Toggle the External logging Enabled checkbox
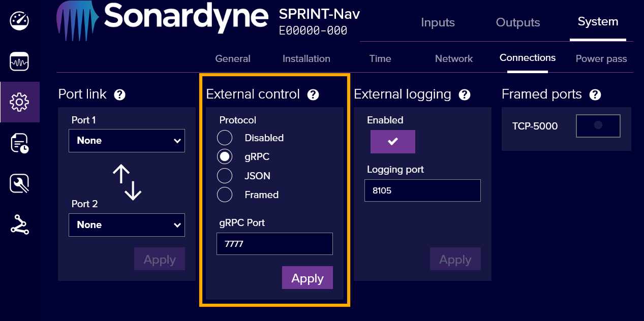 coord(392,142)
